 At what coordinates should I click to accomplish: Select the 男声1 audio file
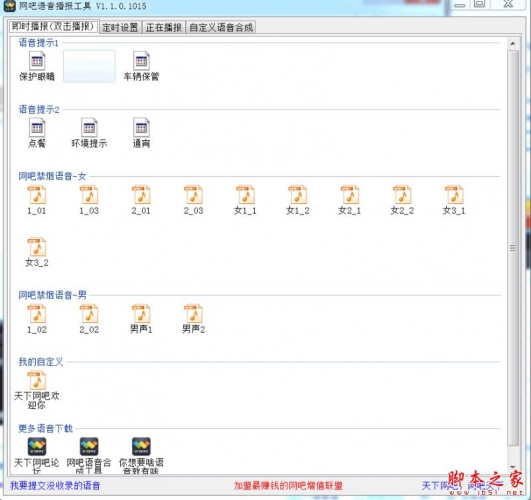[141, 319]
